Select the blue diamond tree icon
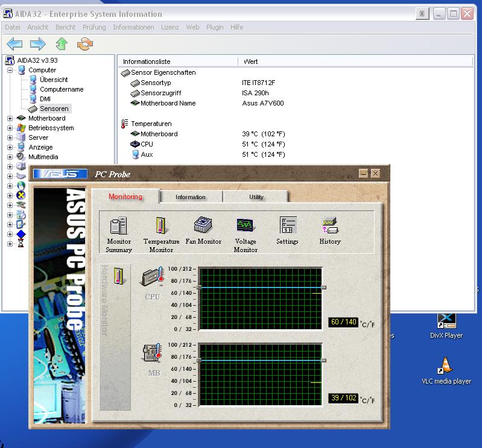 (21, 234)
